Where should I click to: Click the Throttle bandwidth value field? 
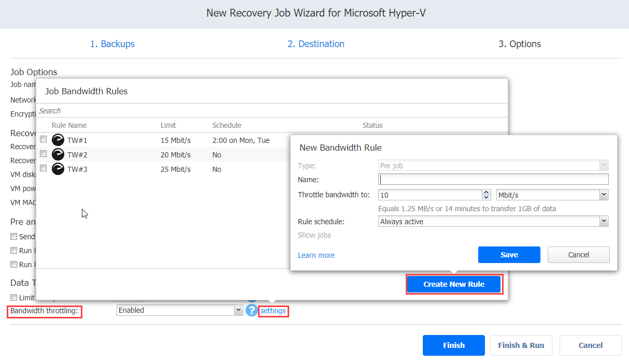point(431,195)
